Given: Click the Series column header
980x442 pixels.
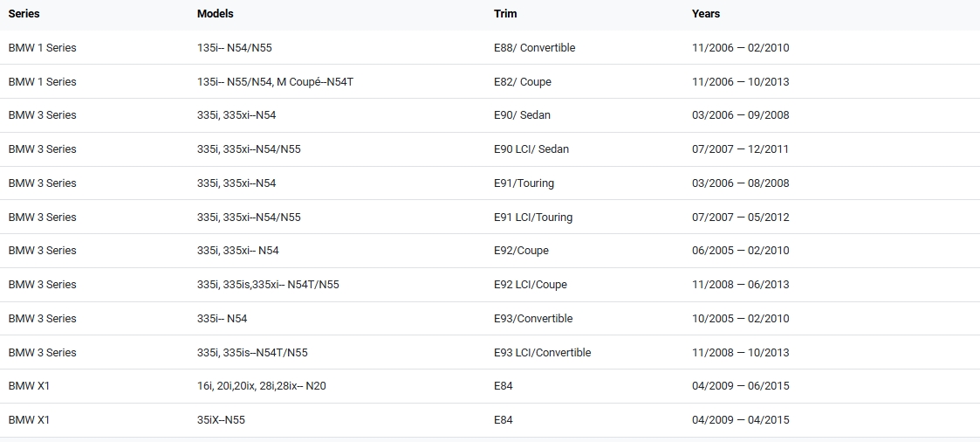Looking at the screenshot, I should 24,14.
